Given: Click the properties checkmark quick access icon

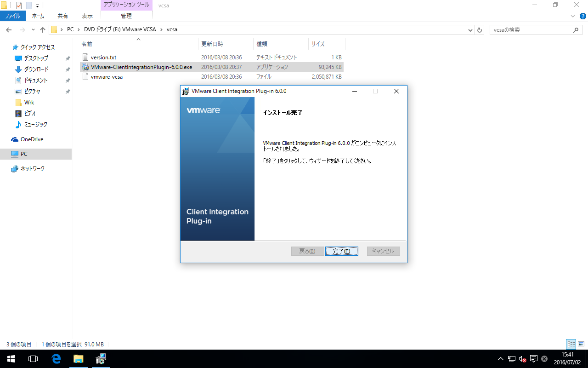Looking at the screenshot, I should tap(19, 6).
